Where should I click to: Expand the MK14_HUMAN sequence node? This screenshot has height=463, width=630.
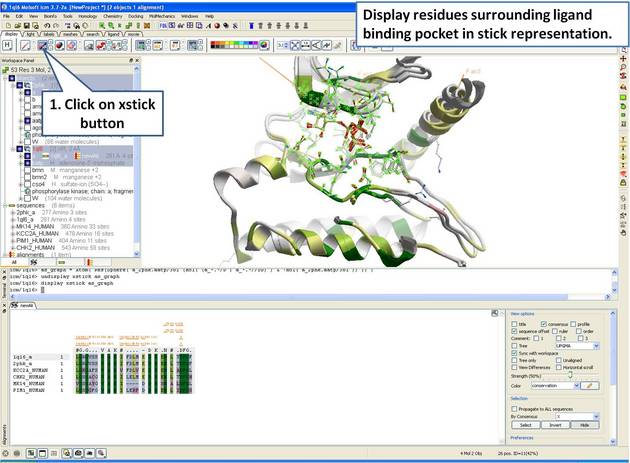click(11, 226)
